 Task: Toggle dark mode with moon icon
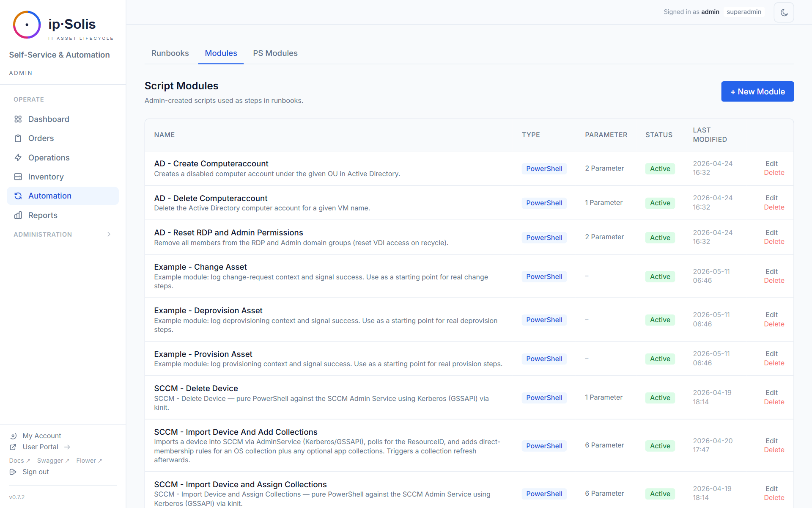(784, 12)
